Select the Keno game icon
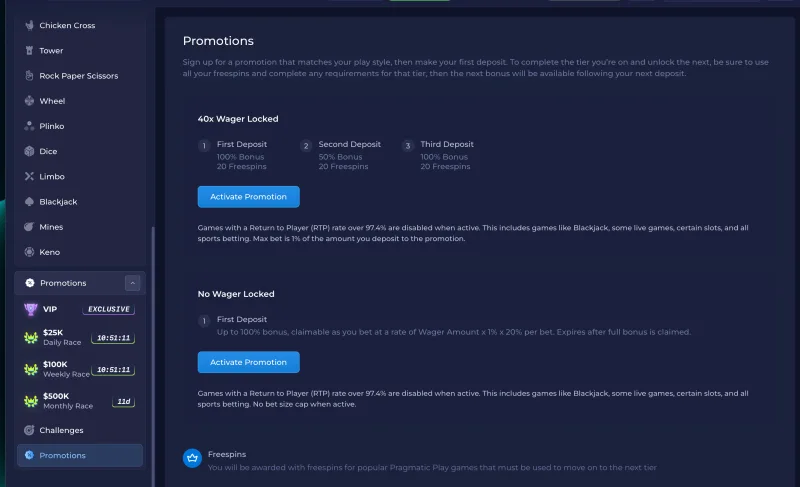Screen dimensions: 800x487 coord(29,252)
